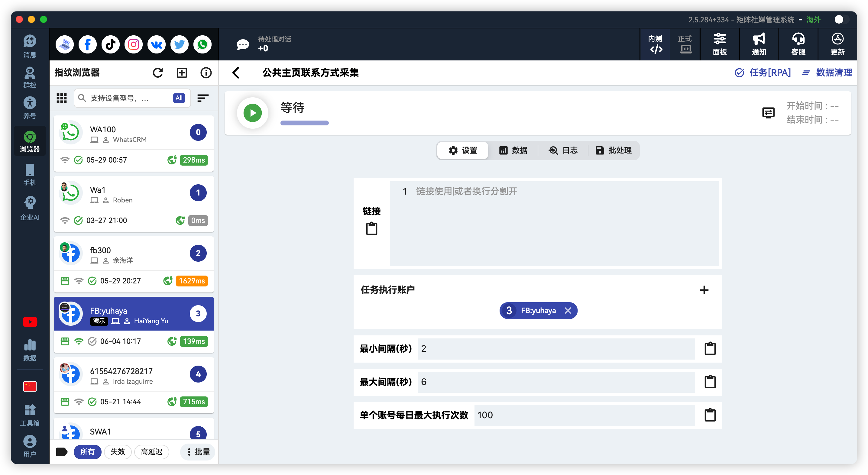Add a task execution account
This screenshot has height=475, width=868.
[704, 290]
